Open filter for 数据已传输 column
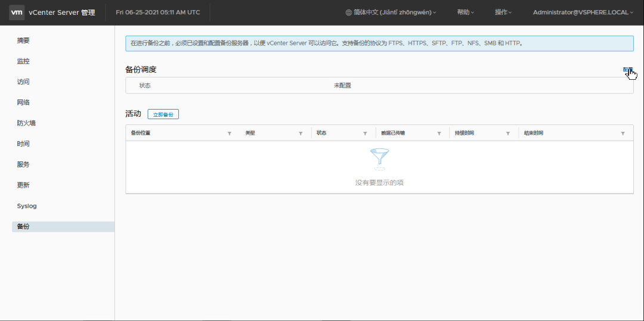This screenshot has width=644, height=321. pyautogui.click(x=439, y=133)
